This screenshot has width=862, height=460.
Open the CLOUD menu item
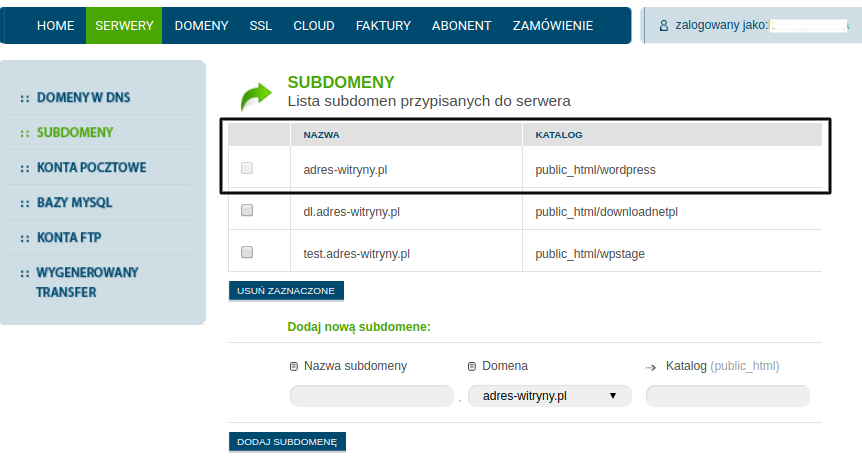point(314,26)
